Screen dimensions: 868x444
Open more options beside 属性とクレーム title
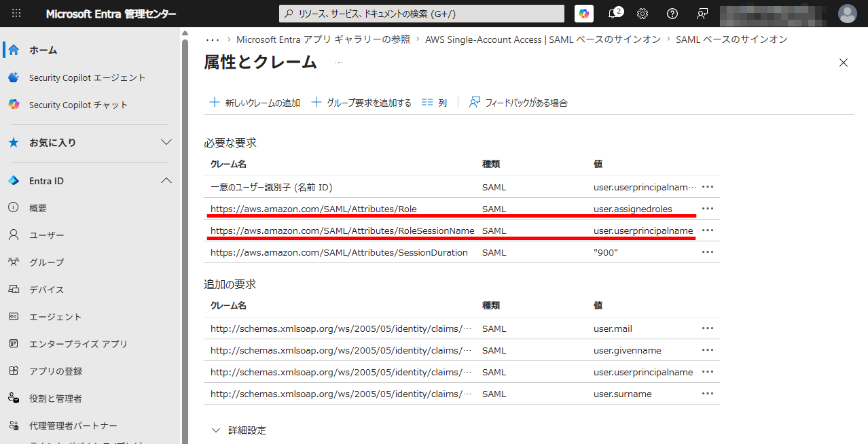tap(339, 63)
